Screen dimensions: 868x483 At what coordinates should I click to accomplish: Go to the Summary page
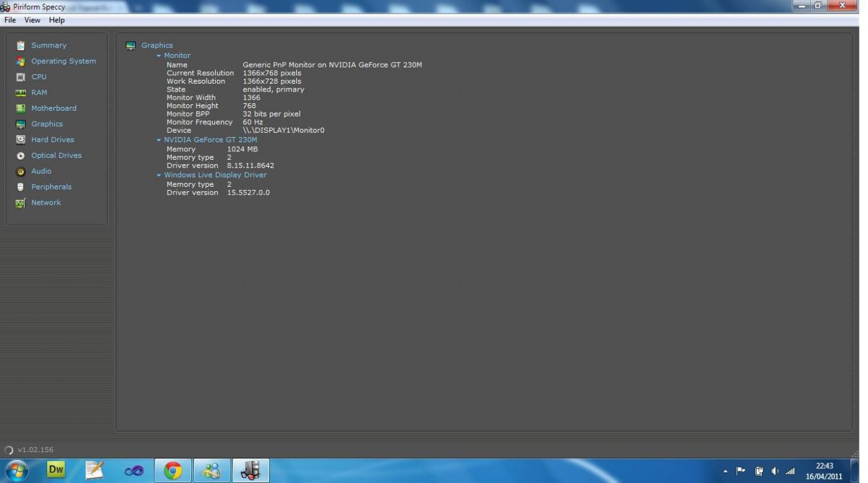49,46
